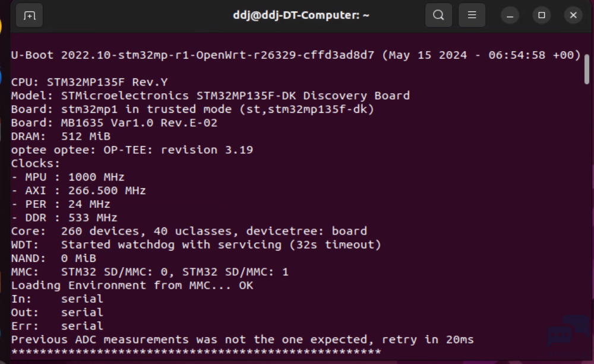
Task: Click the NAND: 0 MiB line
Action: (x=53, y=259)
